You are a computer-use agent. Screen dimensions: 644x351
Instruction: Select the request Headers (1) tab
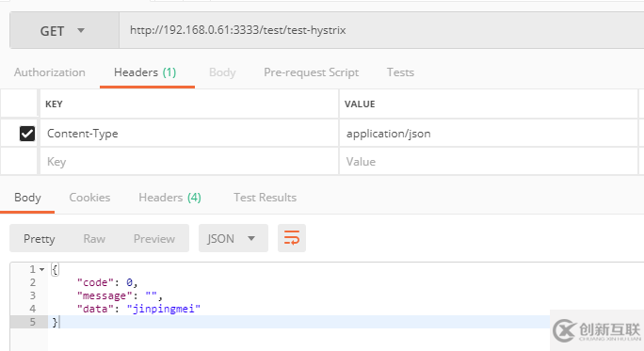[145, 72]
